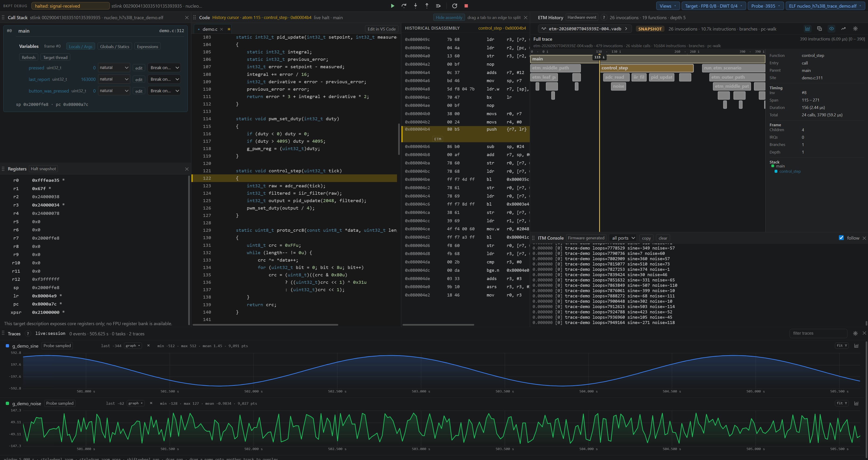This screenshot has width=868, height=460.
Task: Expand the etm vadb file selector chevron
Action: [x=626, y=29]
